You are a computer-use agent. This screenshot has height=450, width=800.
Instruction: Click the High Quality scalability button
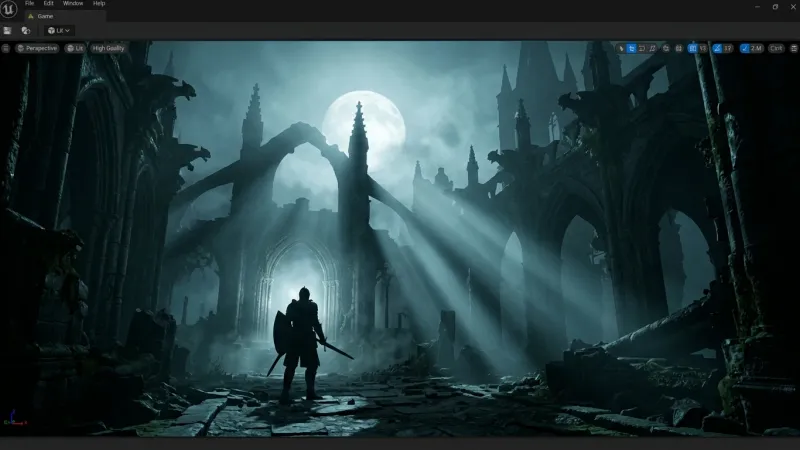(x=108, y=48)
